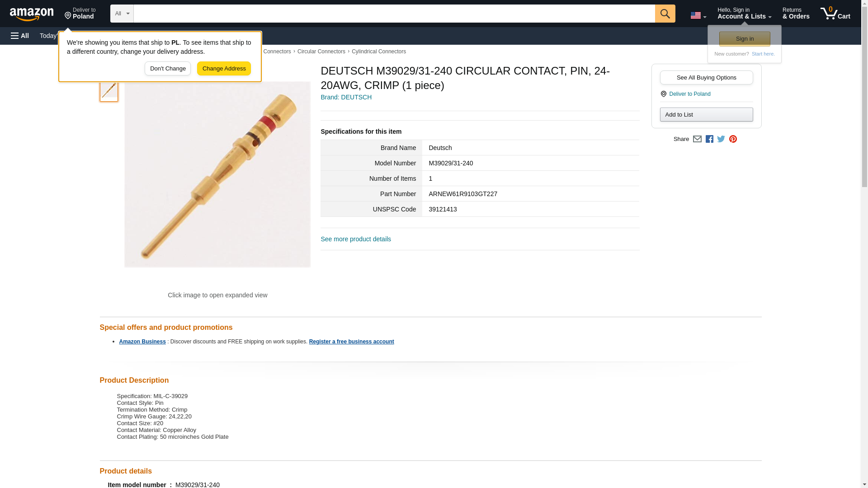The image size is (868, 488).
Task: Open See more product details link
Action: (x=356, y=239)
